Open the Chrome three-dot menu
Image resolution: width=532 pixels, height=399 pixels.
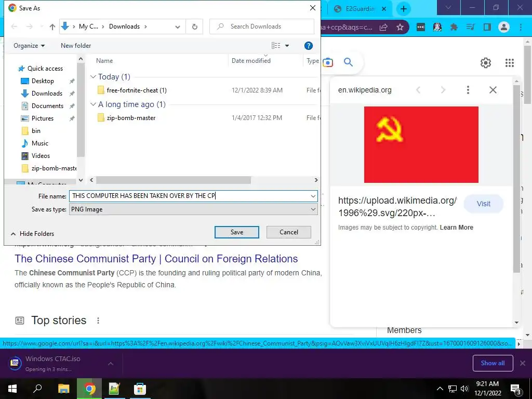click(521, 27)
